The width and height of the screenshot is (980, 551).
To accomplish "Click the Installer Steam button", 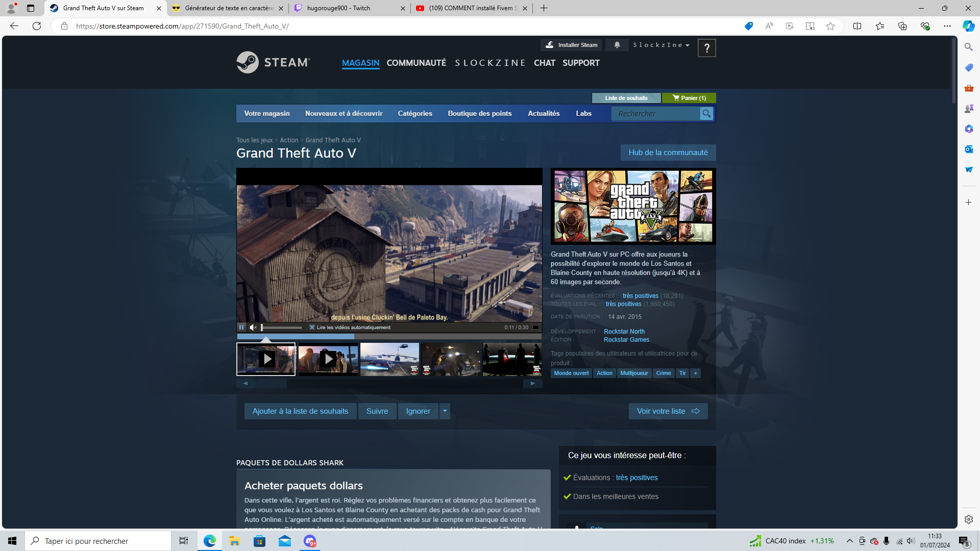I will [571, 45].
